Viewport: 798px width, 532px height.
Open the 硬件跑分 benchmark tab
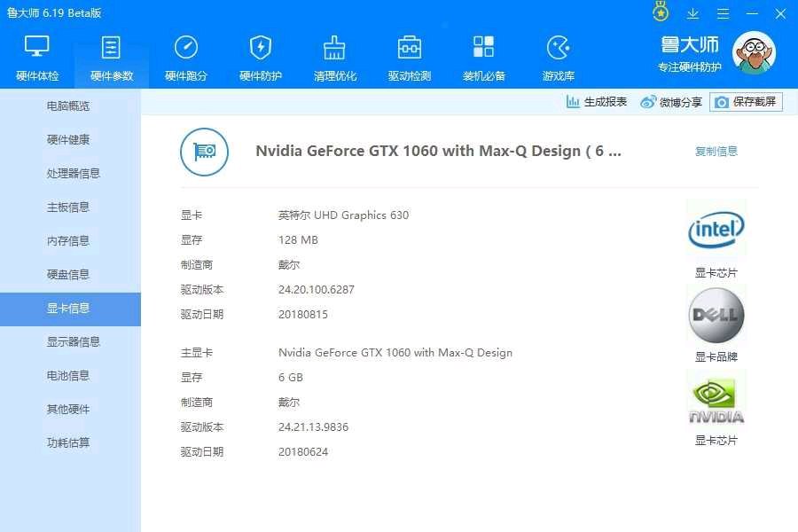click(186, 59)
